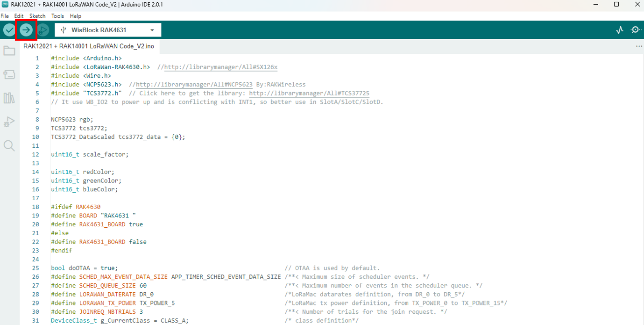Click on the '#else' directive line
The height and width of the screenshot is (325, 644).
click(x=60, y=233)
